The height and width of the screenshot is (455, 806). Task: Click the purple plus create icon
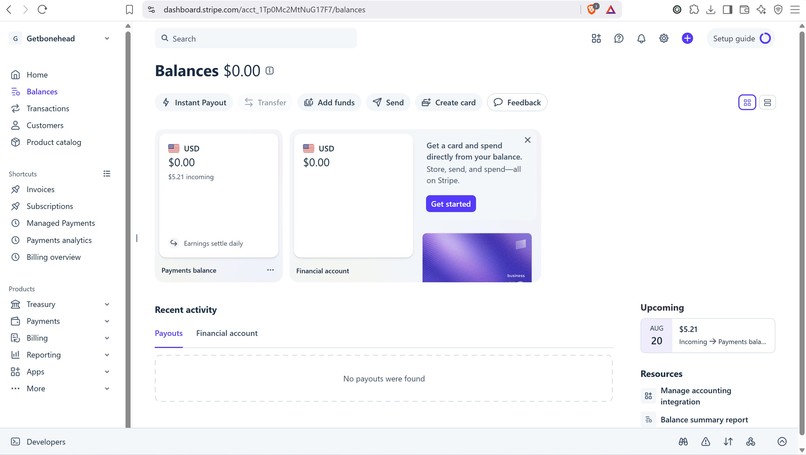click(687, 39)
